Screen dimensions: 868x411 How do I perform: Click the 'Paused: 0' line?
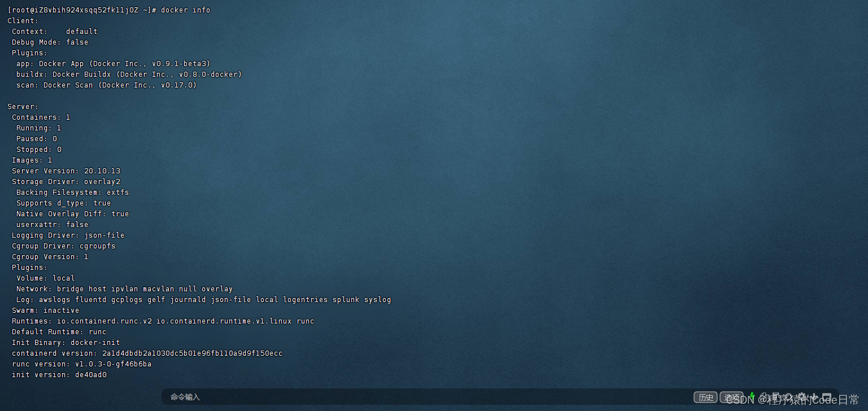[37, 139]
